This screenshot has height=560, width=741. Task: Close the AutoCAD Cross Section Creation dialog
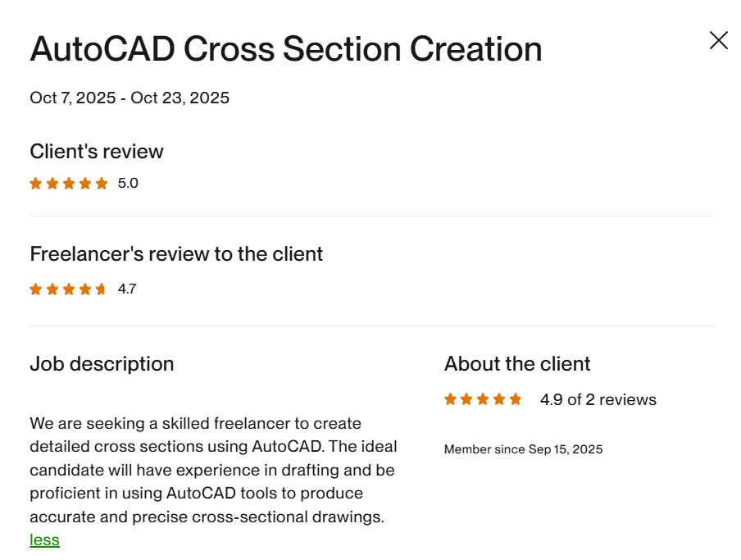(718, 40)
